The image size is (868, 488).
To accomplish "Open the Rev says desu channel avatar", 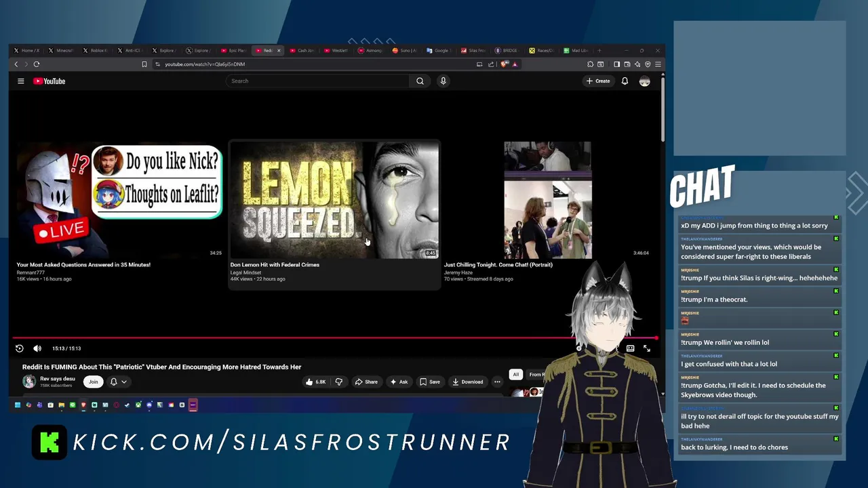I will 29,382.
